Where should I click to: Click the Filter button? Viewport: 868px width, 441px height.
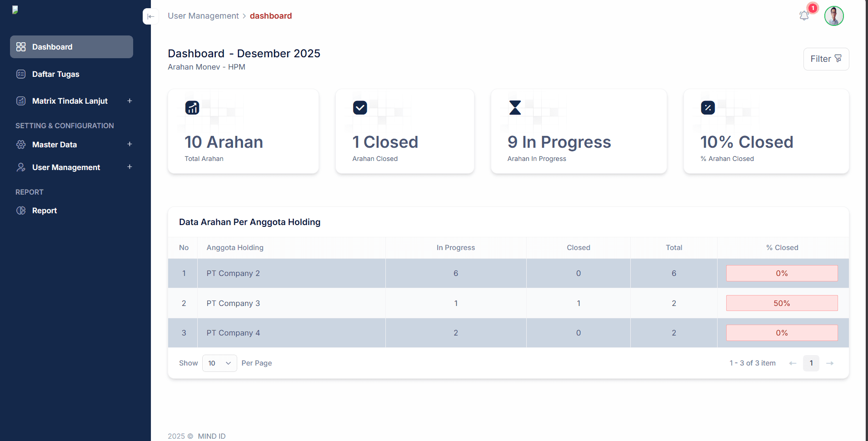(x=826, y=59)
